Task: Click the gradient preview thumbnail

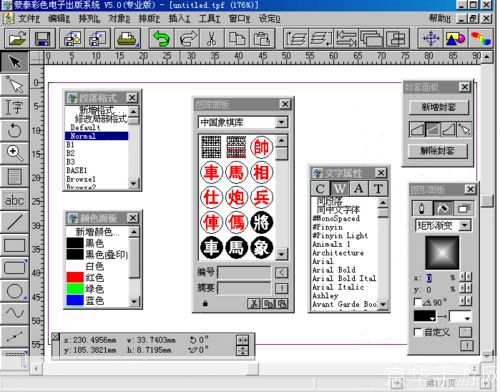Action: click(x=442, y=253)
